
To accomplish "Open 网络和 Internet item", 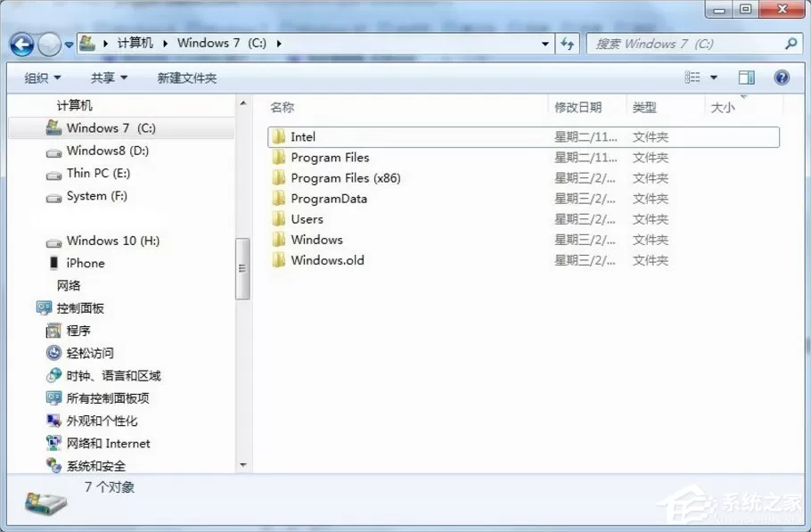I will [x=98, y=444].
